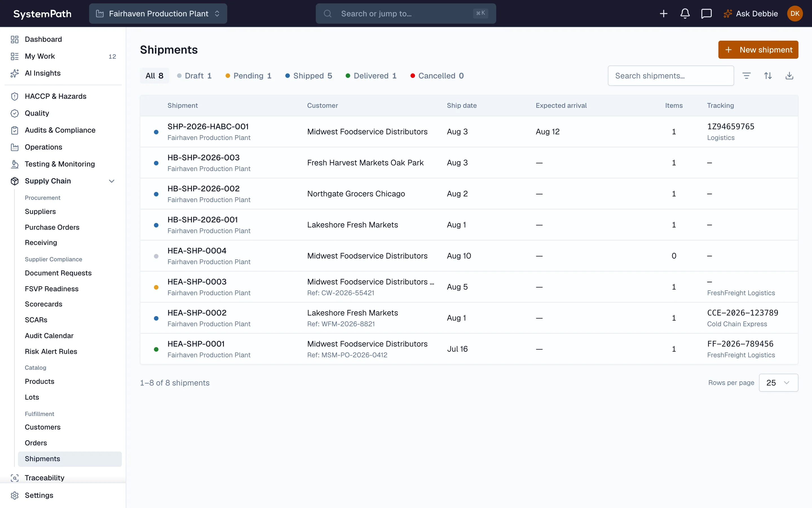Go to FSVP Readiness page
Image resolution: width=812 pixels, height=508 pixels.
52,289
